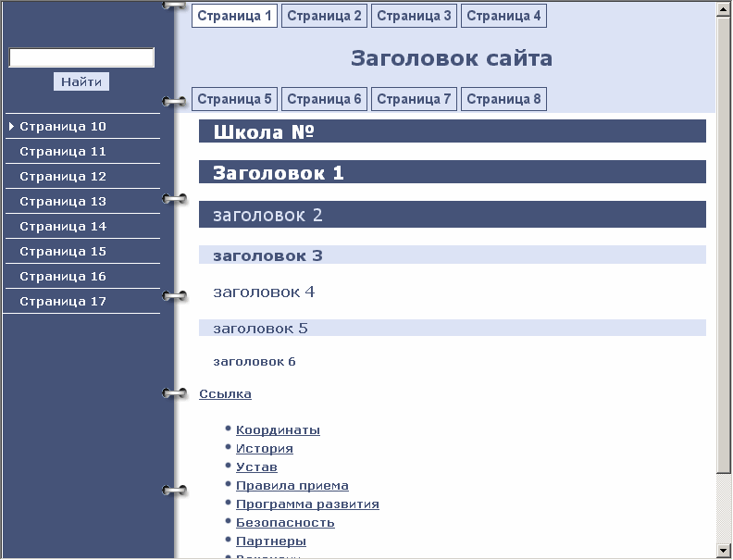Follow the Ссылка hyperlink
This screenshot has height=560, width=733.
[225, 394]
